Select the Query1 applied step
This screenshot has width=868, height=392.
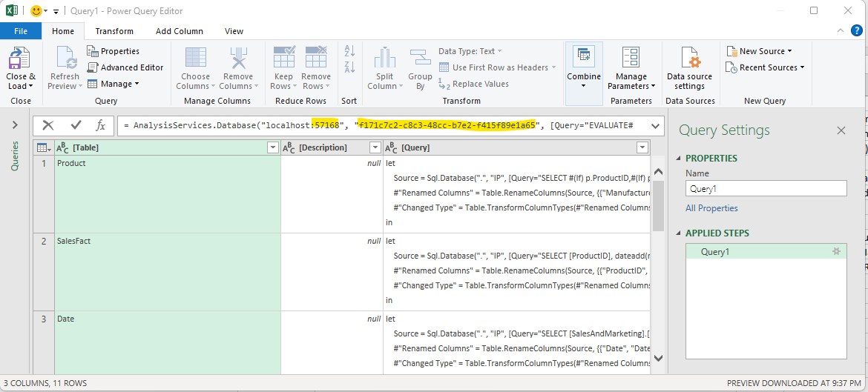tap(766, 251)
